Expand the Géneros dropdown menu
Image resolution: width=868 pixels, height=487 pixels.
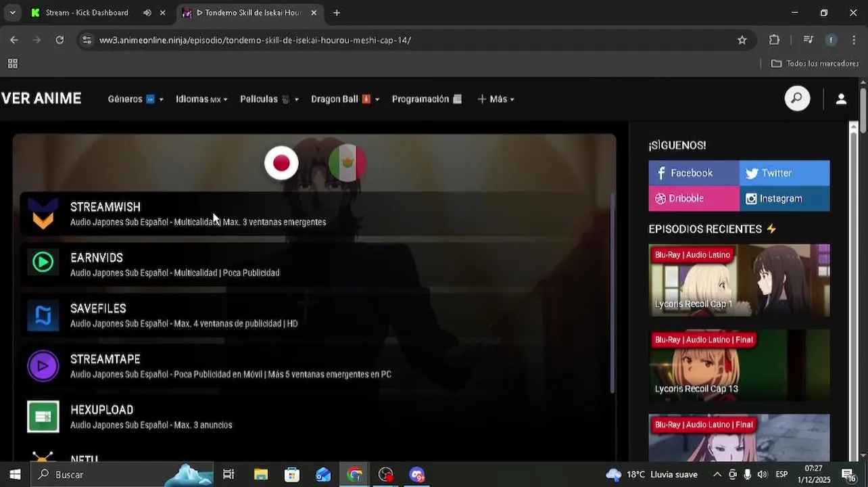135,99
